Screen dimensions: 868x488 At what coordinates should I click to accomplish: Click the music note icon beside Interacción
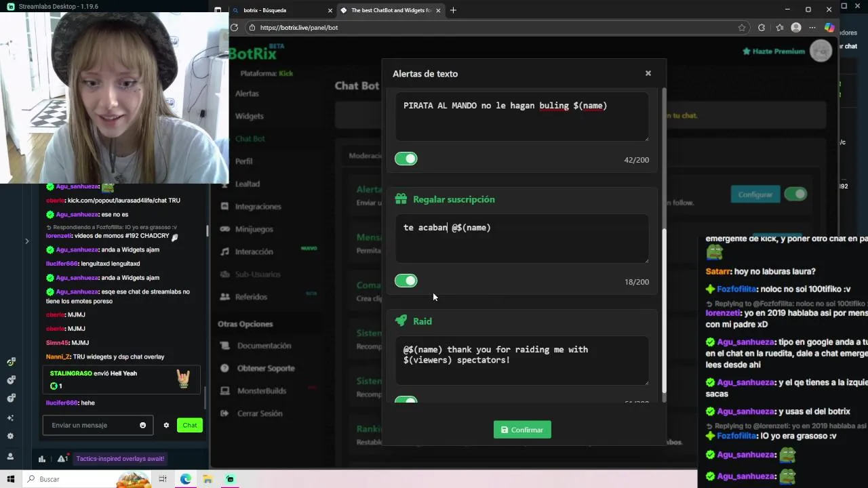[x=224, y=251]
